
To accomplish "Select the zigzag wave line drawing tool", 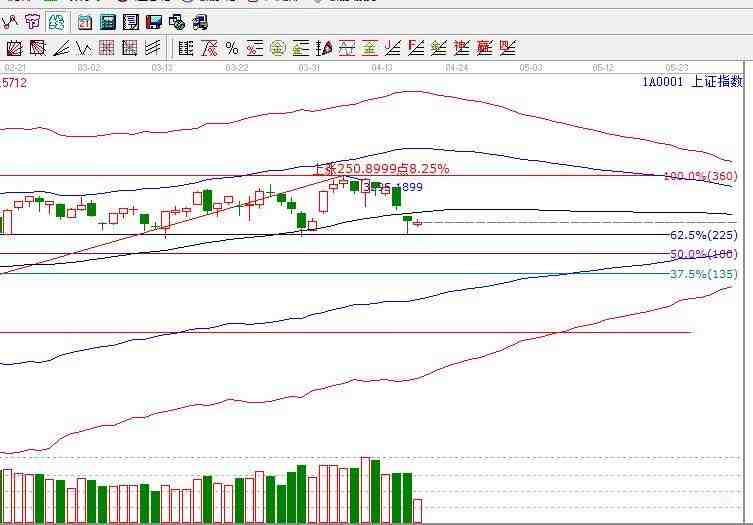I will [84, 48].
